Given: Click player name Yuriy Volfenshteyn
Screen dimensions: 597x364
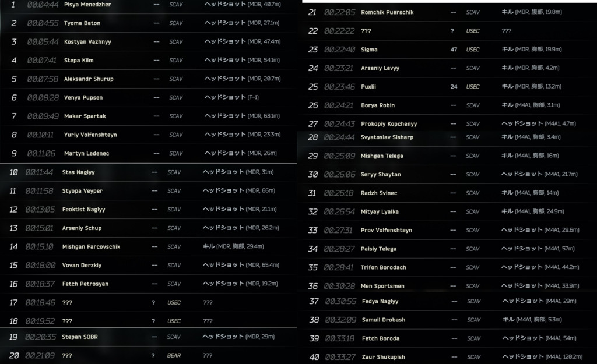Looking at the screenshot, I should point(90,135).
